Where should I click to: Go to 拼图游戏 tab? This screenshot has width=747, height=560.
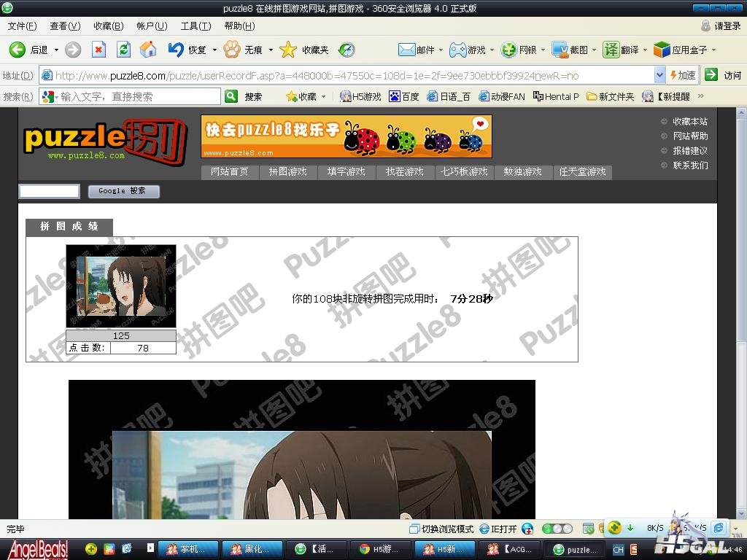[x=287, y=172]
